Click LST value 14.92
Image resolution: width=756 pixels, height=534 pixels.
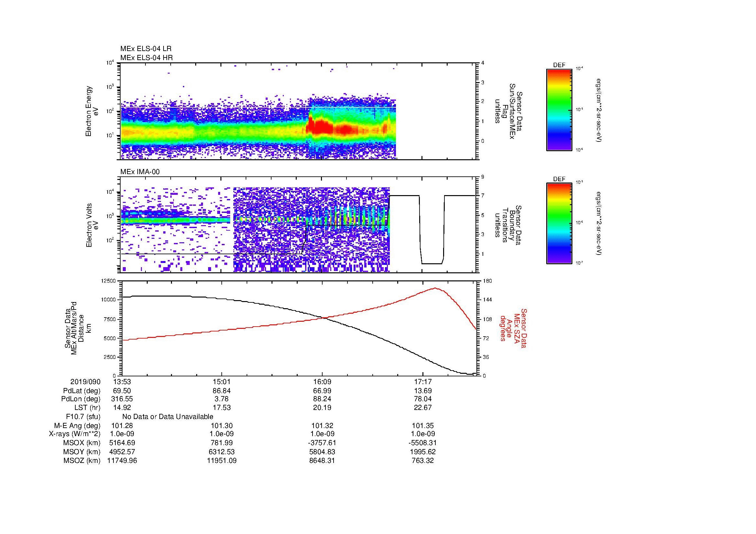tap(122, 407)
